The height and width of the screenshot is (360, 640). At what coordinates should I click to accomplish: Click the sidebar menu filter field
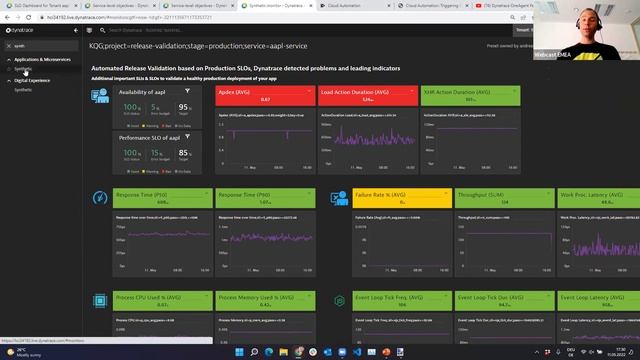41,46
